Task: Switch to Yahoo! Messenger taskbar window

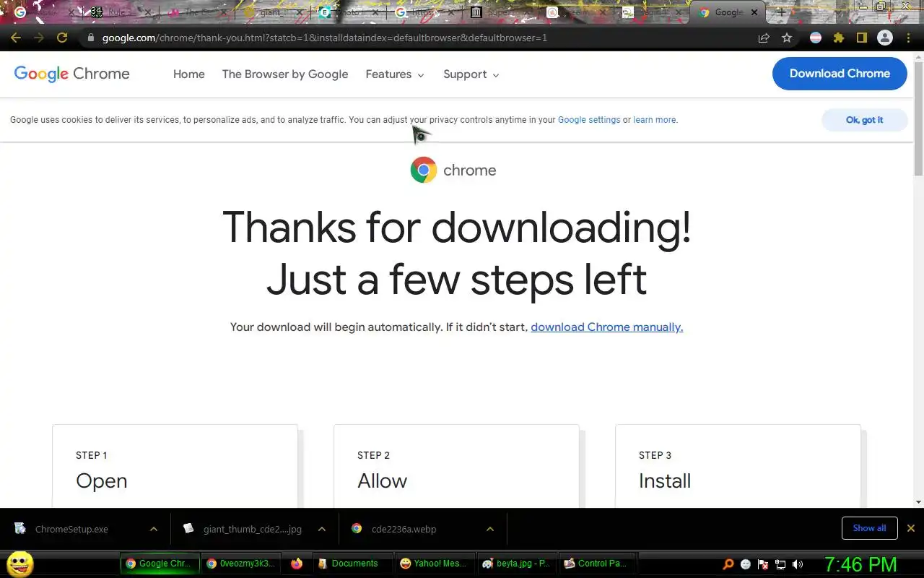Action: [x=436, y=564]
